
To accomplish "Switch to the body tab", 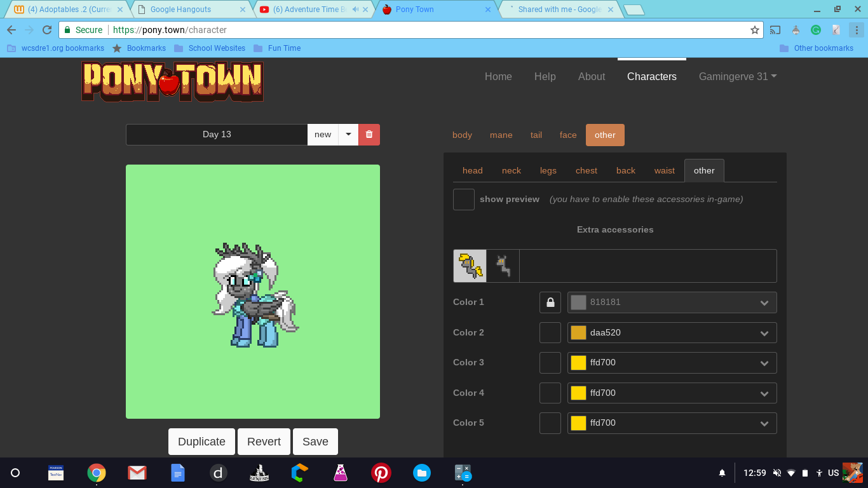I will click(462, 135).
